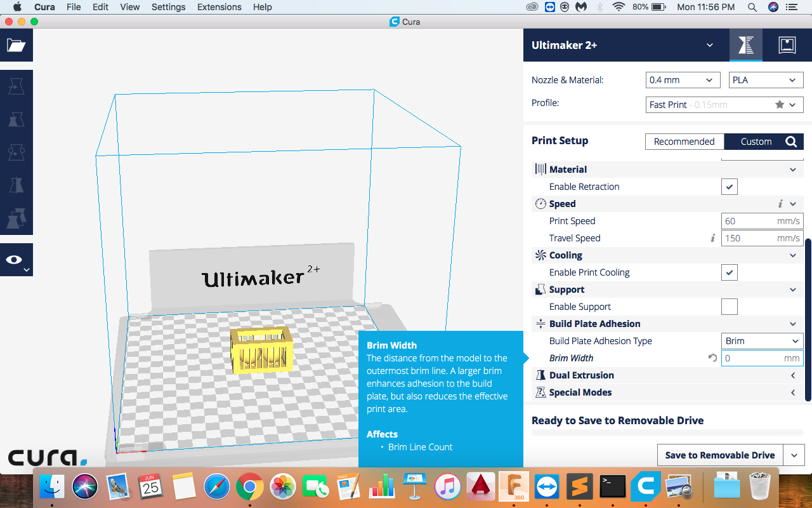This screenshot has height=508, width=812.
Task: Open the Help menu
Action: coord(263,7)
